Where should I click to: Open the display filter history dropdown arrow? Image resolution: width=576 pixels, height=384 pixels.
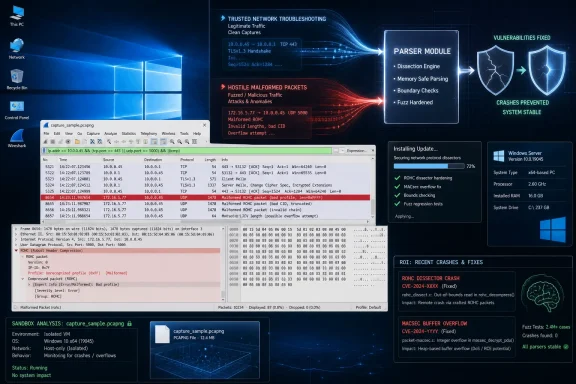pyautogui.click(x=342, y=151)
